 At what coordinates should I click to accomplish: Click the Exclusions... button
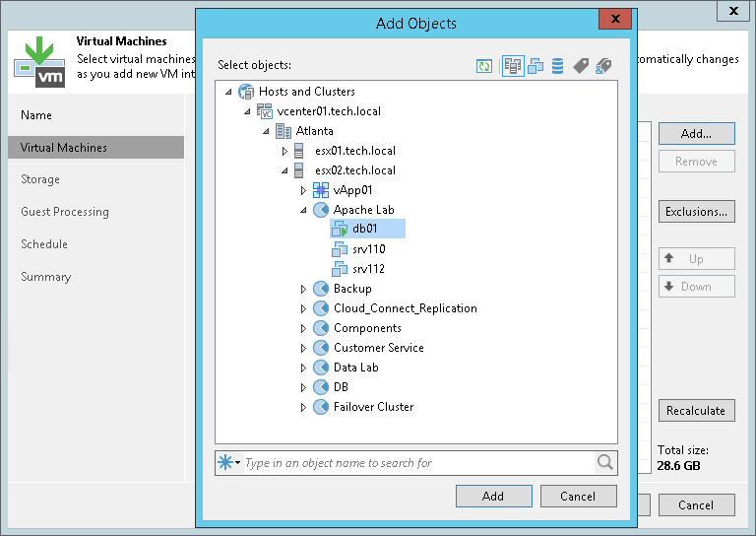tap(696, 212)
